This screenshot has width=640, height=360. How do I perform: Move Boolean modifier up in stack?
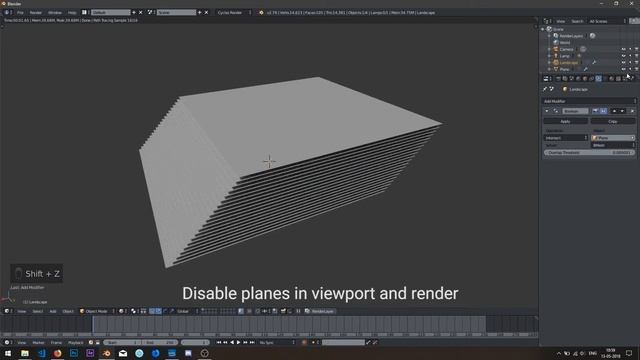click(614, 111)
